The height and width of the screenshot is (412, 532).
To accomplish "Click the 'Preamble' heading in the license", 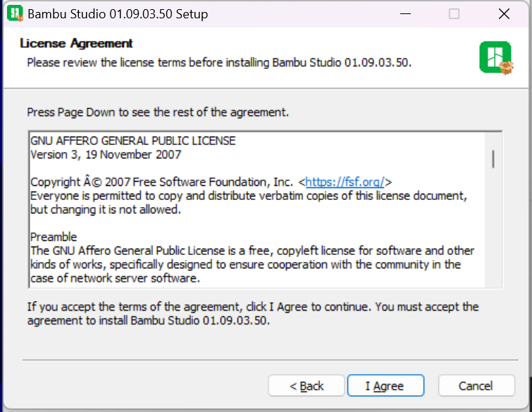I will point(54,237).
